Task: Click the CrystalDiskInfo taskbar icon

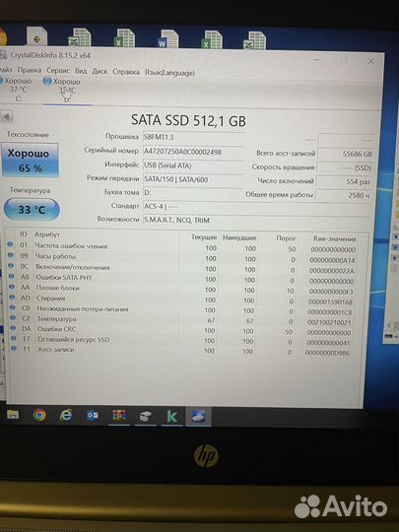Action: pos(198,417)
